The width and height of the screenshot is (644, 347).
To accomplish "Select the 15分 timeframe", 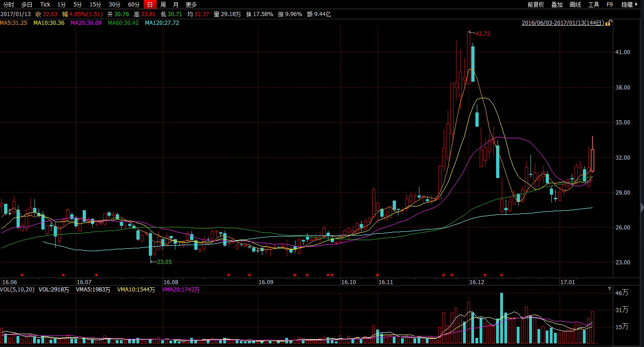I will pos(95,5).
